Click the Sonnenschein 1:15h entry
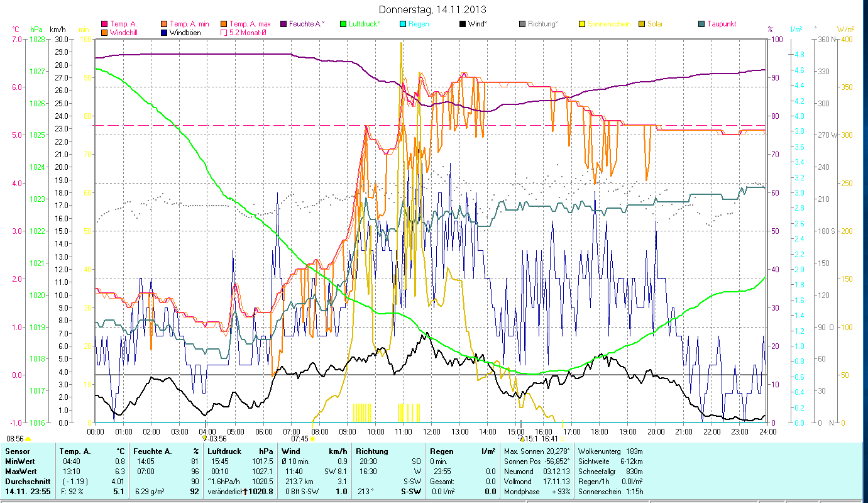This screenshot has height=503, width=868. coord(610,491)
